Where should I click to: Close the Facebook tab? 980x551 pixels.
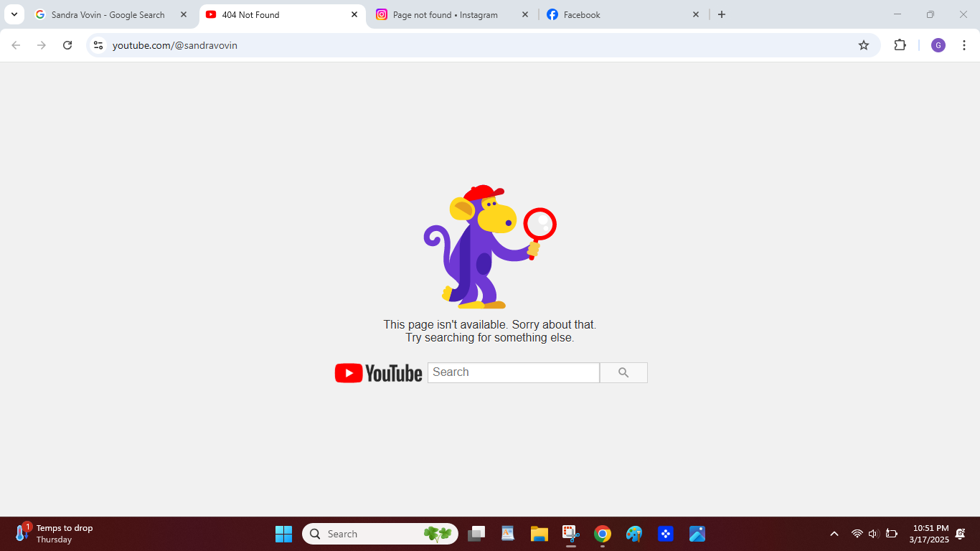[x=696, y=14]
